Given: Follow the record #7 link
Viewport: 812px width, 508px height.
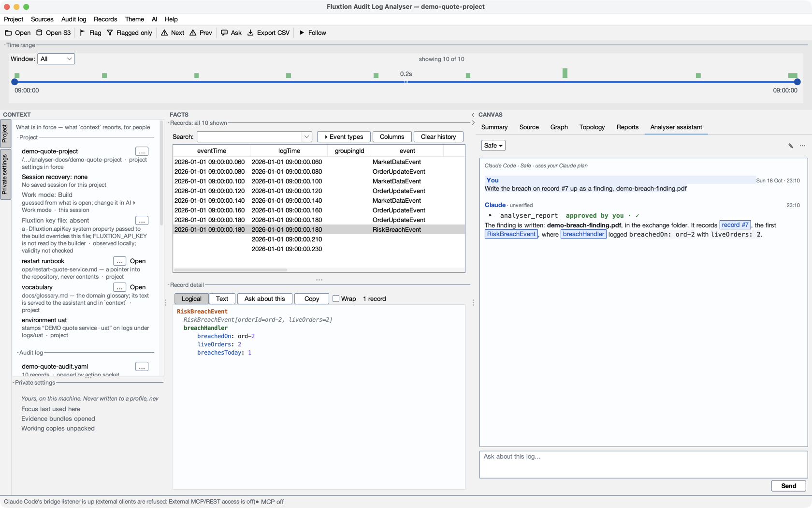Looking at the screenshot, I should tap(735, 225).
